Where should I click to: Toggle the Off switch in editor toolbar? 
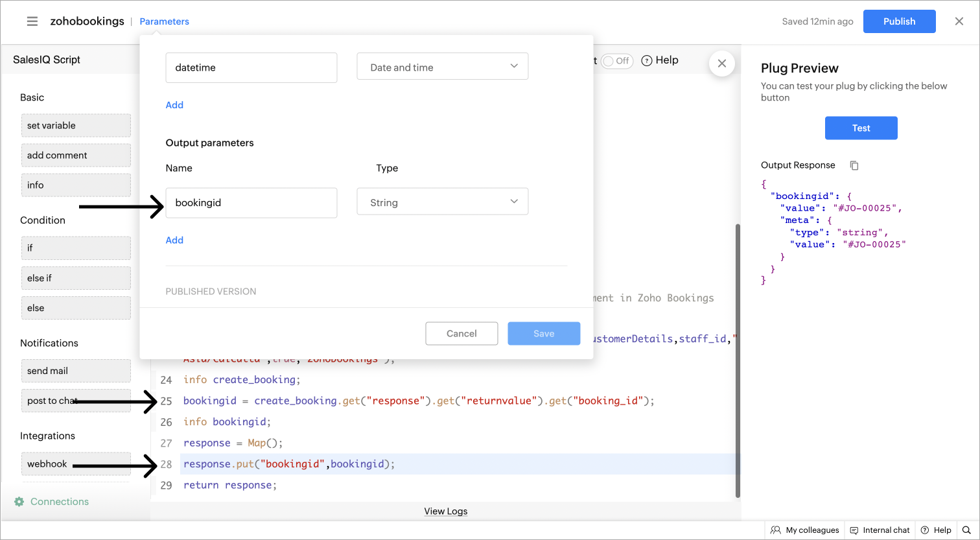[616, 61]
